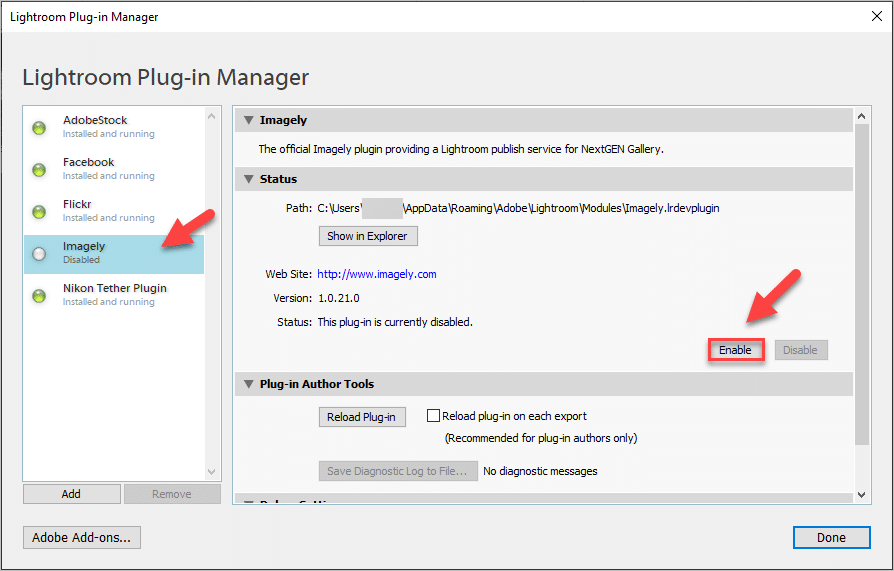Collapse the Status section triangle

[x=249, y=179]
